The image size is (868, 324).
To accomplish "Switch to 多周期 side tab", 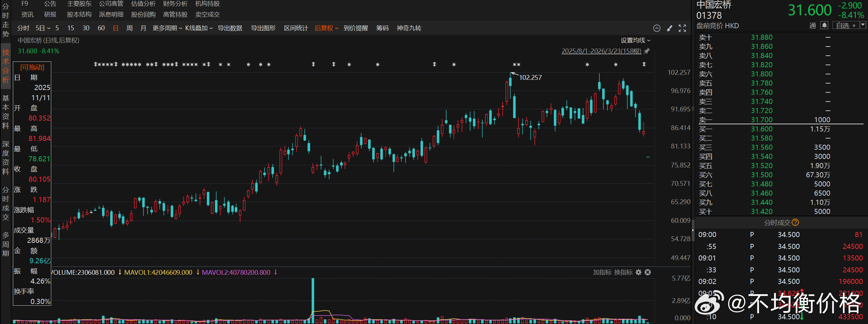I will click(x=5, y=245).
